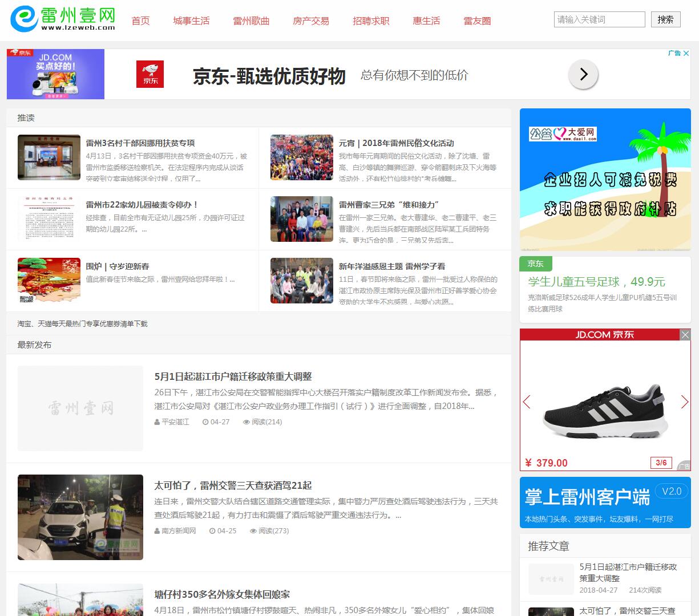Image resolution: width=699 pixels, height=616 pixels.
Task: Click the V2.0 version badge
Action: (672, 492)
